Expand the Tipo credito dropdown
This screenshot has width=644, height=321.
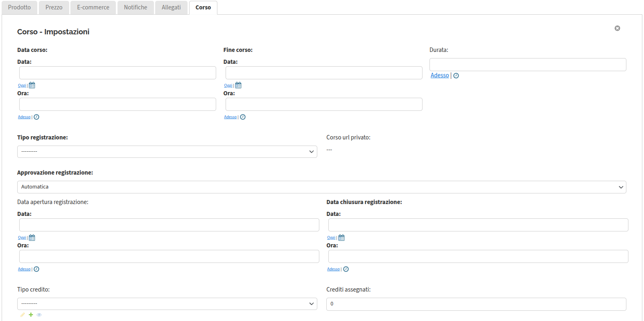(x=167, y=304)
